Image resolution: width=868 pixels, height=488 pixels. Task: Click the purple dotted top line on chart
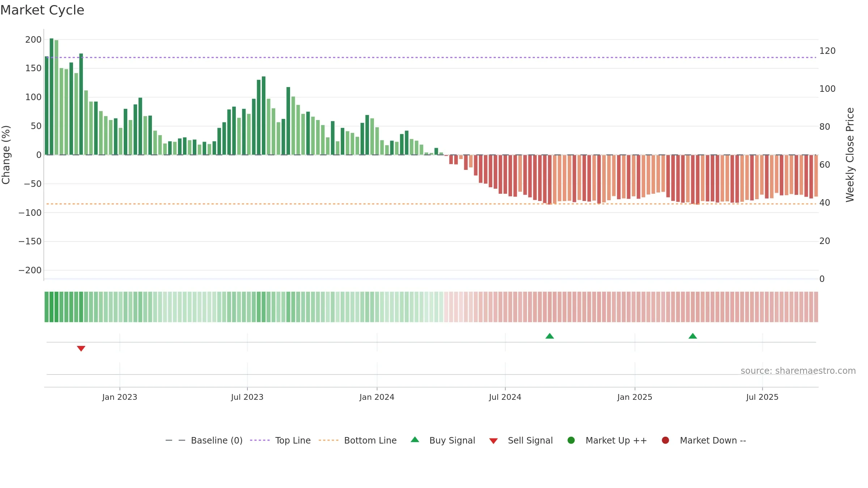tap(431, 57)
